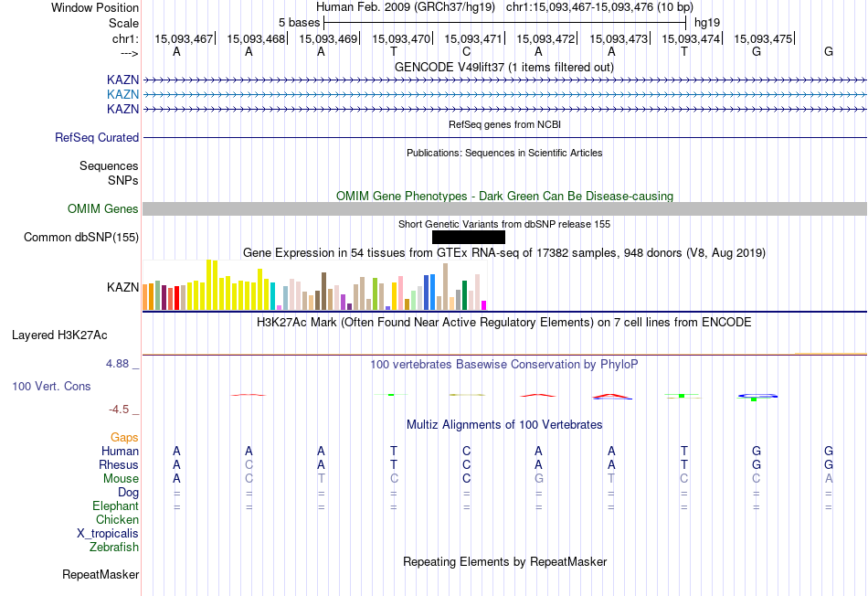Click the magenta bar at GTEx chart end
The image size is (868, 596).
pyautogui.click(x=484, y=305)
